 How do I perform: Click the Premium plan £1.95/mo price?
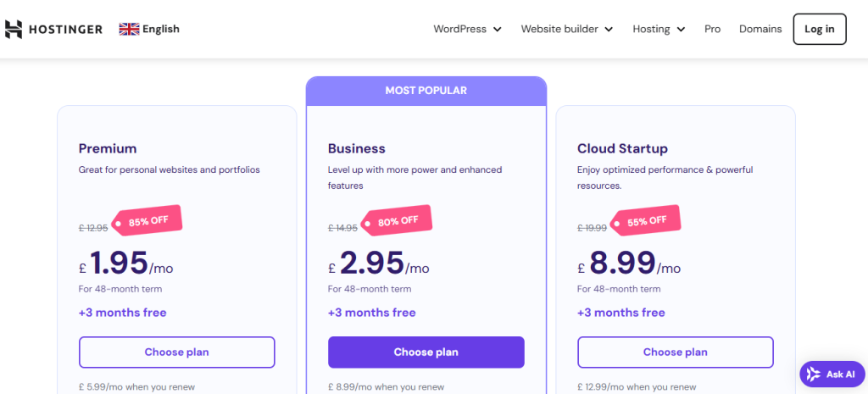(125, 264)
